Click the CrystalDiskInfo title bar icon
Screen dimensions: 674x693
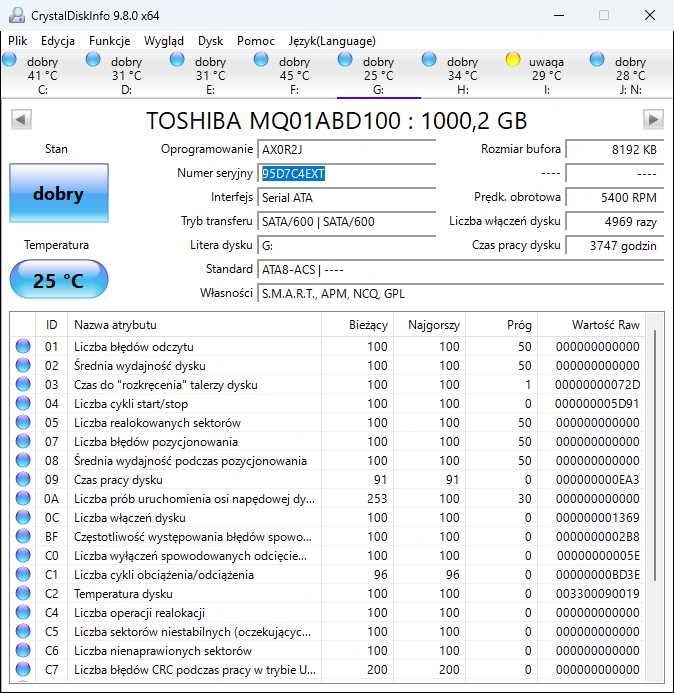point(17,15)
